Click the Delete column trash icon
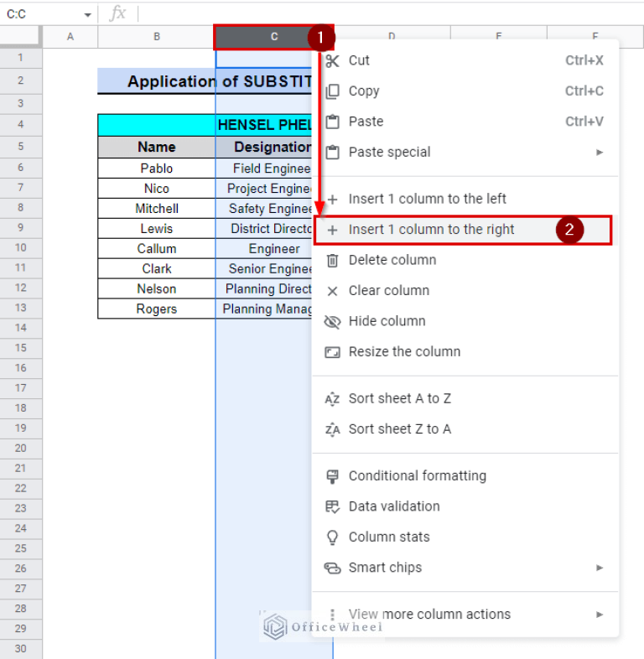 point(332,261)
